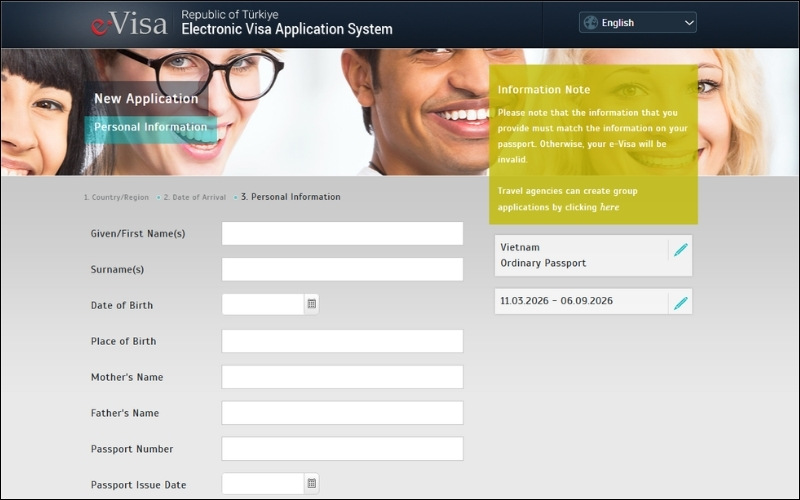Click the Given/First Name(s) input field
The width and height of the screenshot is (800, 500).
point(342,233)
